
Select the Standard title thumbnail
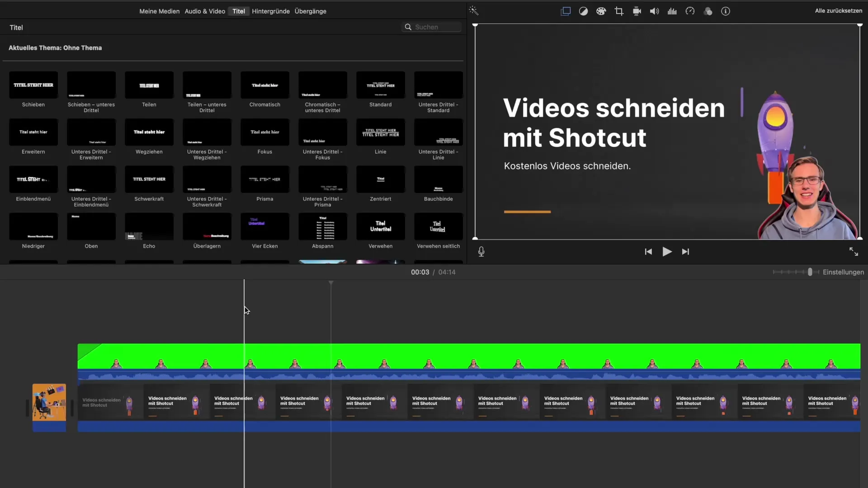click(x=381, y=85)
